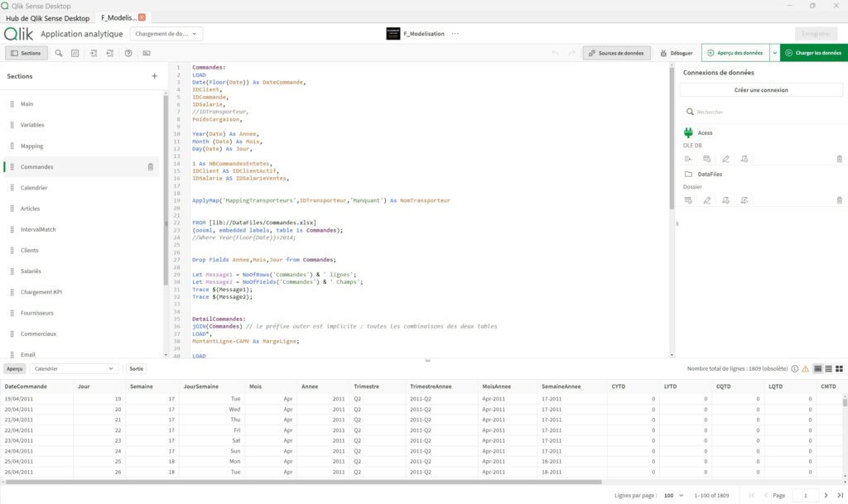Open the Commerciaux section
The width and height of the screenshot is (848, 504).
pos(81,334)
